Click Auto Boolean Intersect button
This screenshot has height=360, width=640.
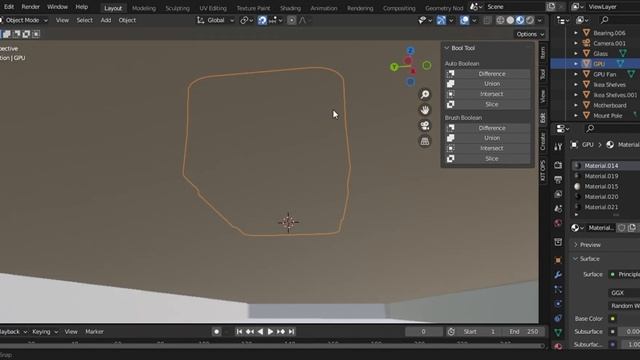(488, 94)
